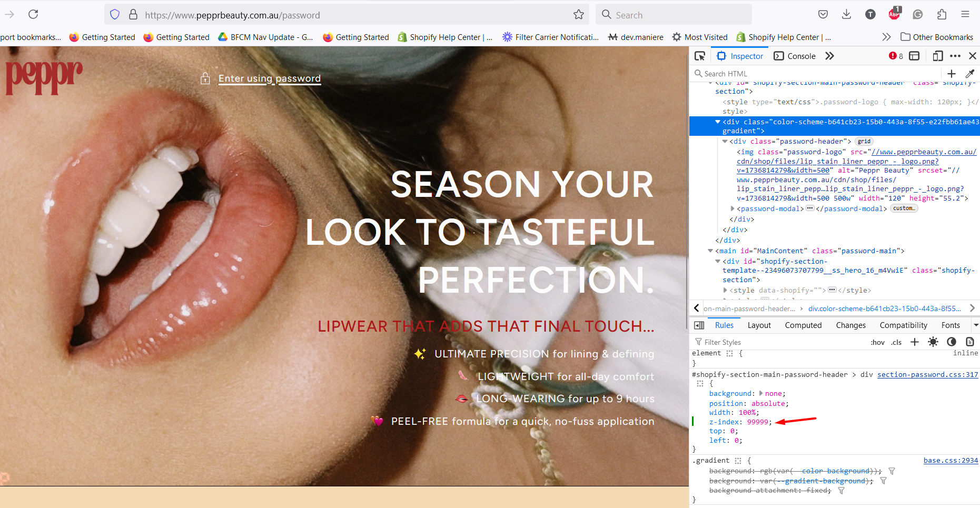Open the Compatibility sidebar tab
980x508 pixels.
pyautogui.click(x=903, y=325)
